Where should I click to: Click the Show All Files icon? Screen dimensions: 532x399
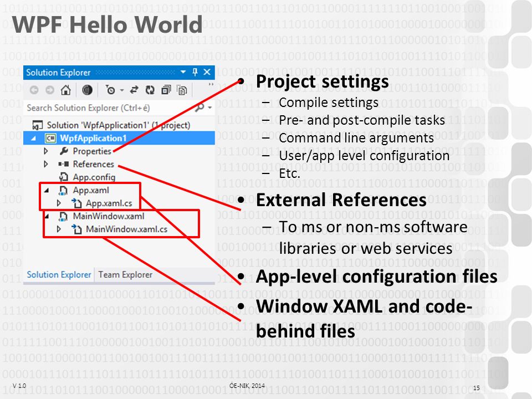[x=182, y=90]
